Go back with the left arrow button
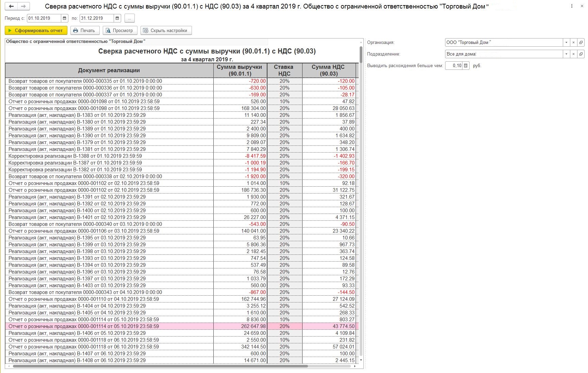This screenshot has height=373, width=588. (x=11, y=6)
